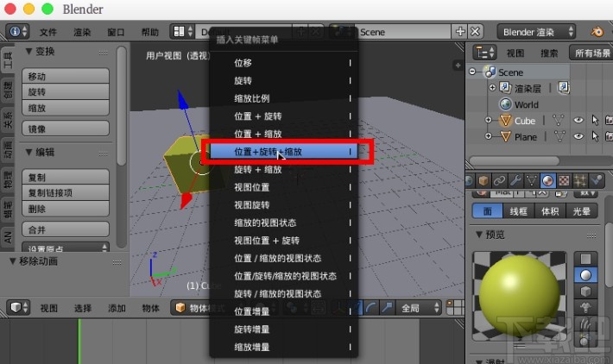Switch to Object properties cube tab
The image size is (613, 364).
[483, 180]
